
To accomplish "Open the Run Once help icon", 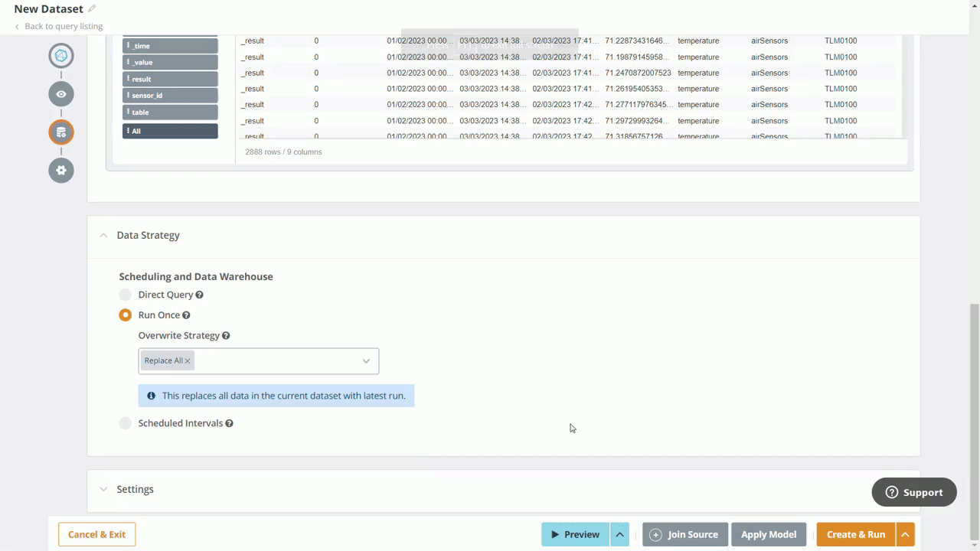I will click(x=186, y=315).
